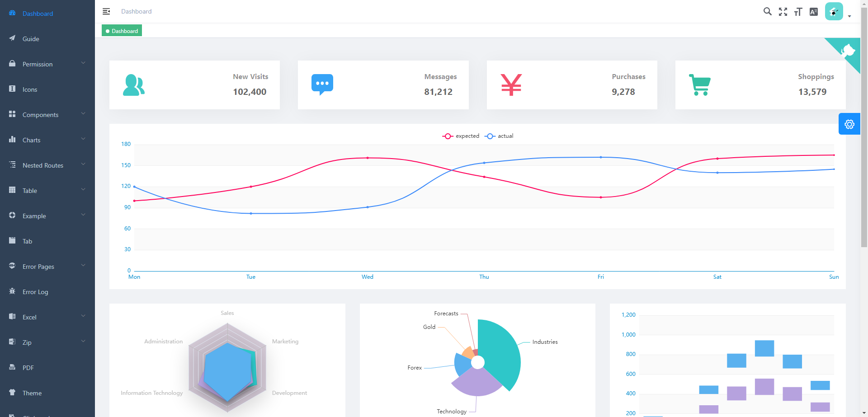This screenshot has height=417, width=868.
Task: Click the PDF sidebar icon
Action: pyautogui.click(x=12, y=367)
